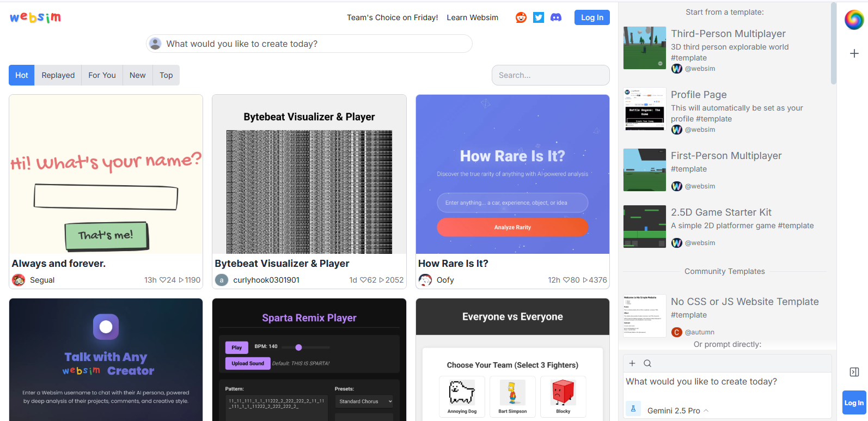
Task: Click the plus icon in right sidebar
Action: pos(854,53)
